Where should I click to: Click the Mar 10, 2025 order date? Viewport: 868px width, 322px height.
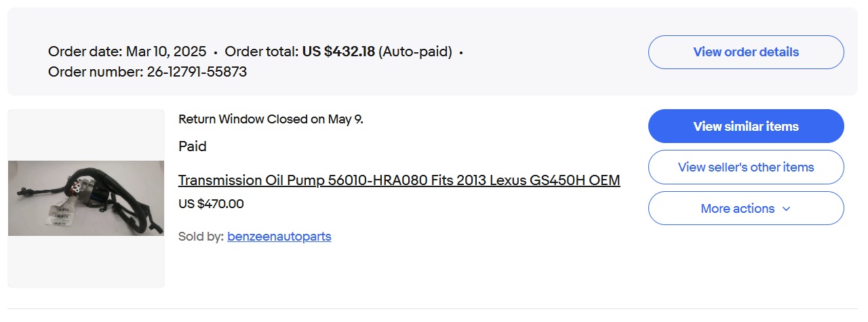click(167, 52)
